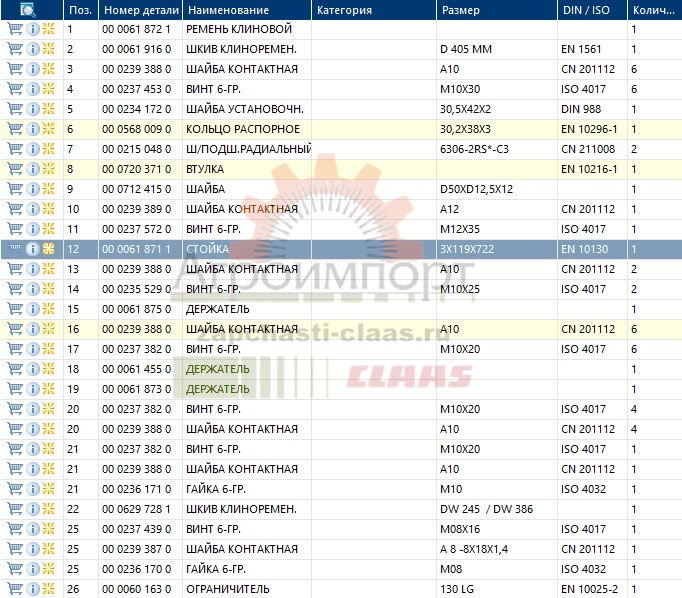Add ШКИВ КЛИНОРЕМЕН. position 22 to cart
This screenshot has width=682, height=598.
pyautogui.click(x=15, y=509)
